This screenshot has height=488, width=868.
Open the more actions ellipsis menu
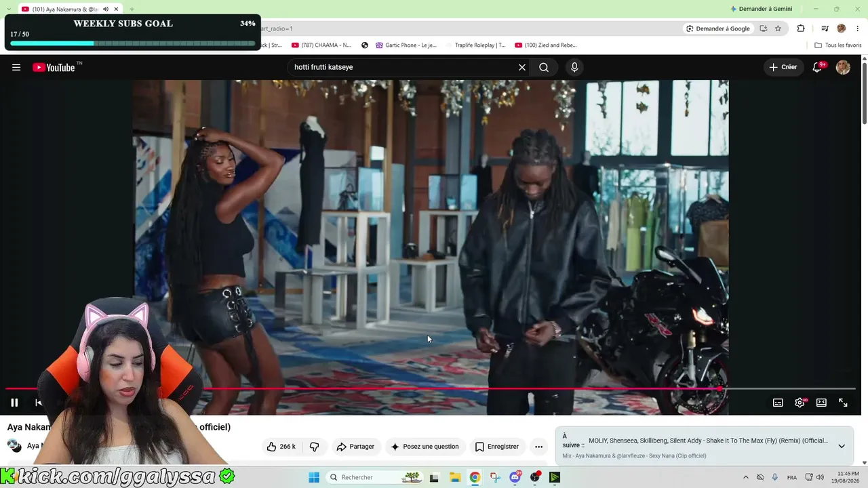(538, 447)
